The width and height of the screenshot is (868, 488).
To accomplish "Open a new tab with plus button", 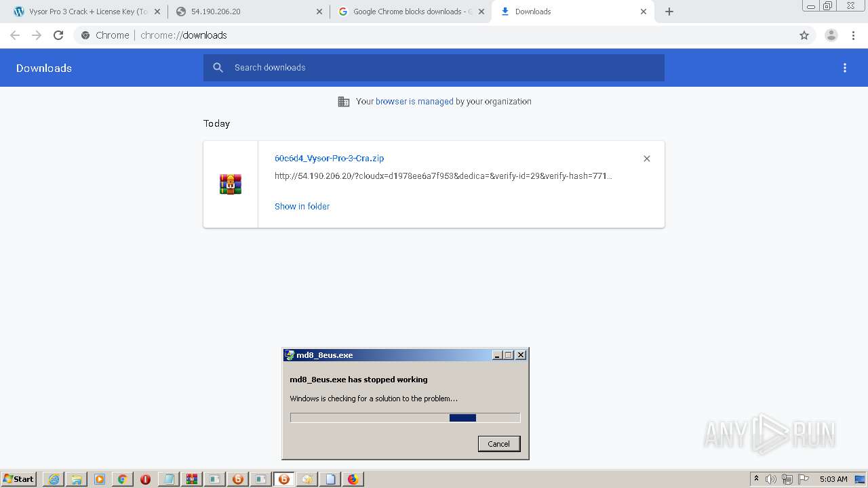I will tap(669, 12).
